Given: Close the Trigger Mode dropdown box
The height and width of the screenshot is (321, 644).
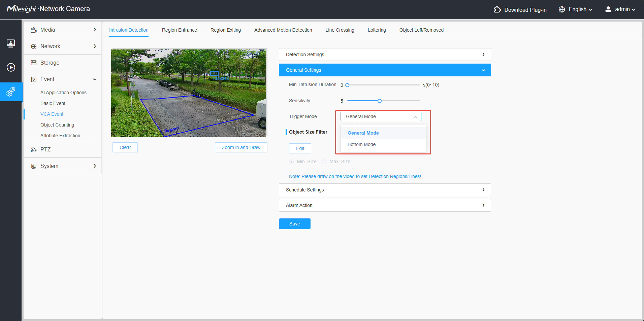Looking at the screenshot, I should (381, 116).
